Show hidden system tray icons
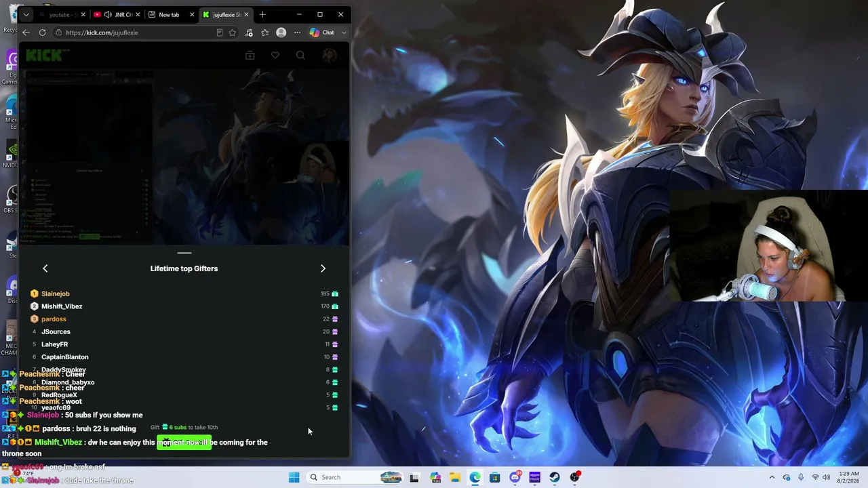Image resolution: width=868 pixels, height=488 pixels. coord(772,477)
